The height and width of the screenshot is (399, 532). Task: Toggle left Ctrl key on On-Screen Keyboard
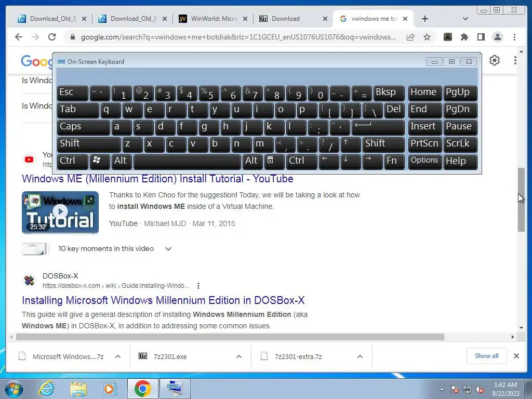point(73,162)
